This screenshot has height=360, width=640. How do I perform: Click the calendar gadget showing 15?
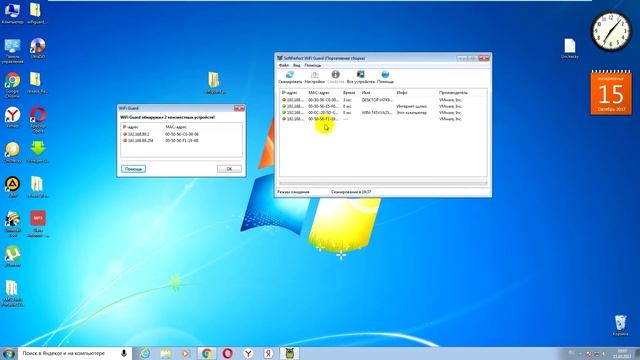tap(611, 92)
